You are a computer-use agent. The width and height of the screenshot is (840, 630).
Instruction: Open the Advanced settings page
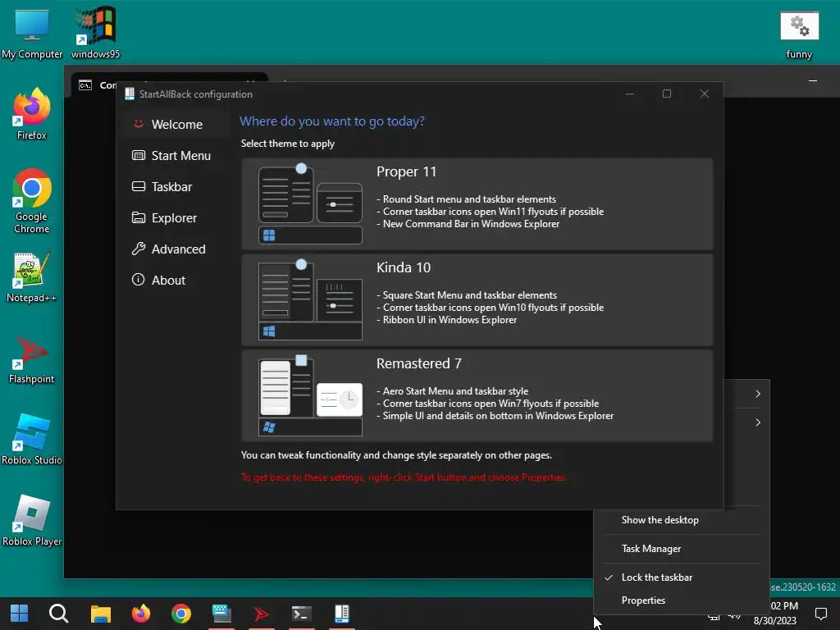[x=176, y=249]
